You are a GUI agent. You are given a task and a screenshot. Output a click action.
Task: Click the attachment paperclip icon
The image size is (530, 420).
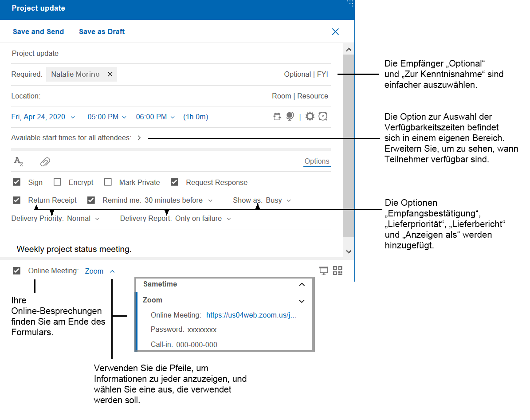point(45,161)
